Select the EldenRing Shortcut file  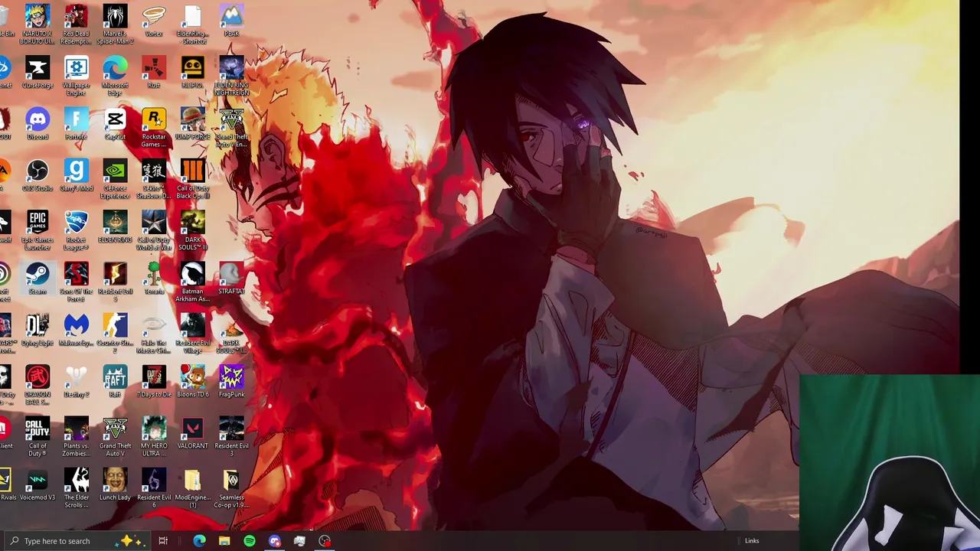(x=192, y=24)
